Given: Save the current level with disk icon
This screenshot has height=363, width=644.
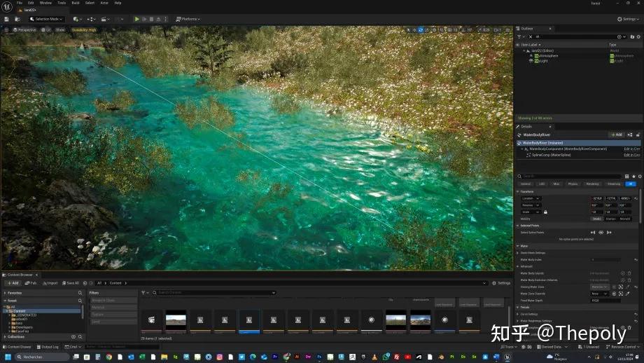Looking at the screenshot, I should click(x=6, y=19).
